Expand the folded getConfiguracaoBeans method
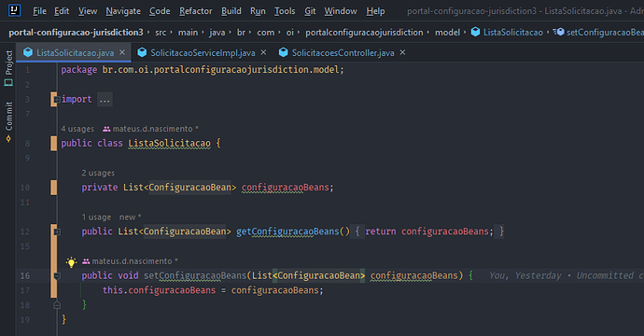The image size is (644, 336). (57, 231)
